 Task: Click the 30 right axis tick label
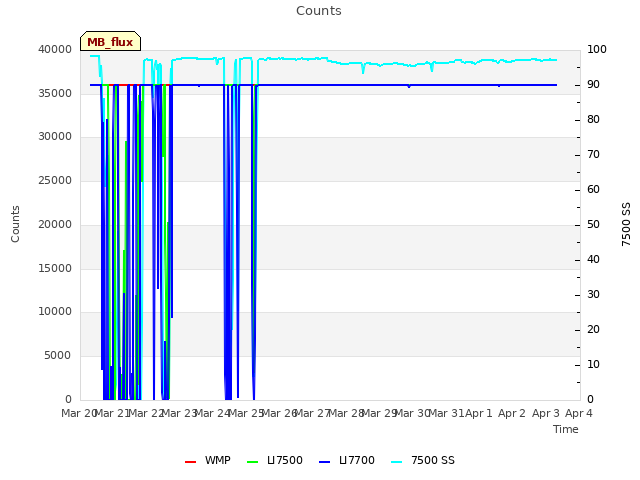[x=593, y=294]
